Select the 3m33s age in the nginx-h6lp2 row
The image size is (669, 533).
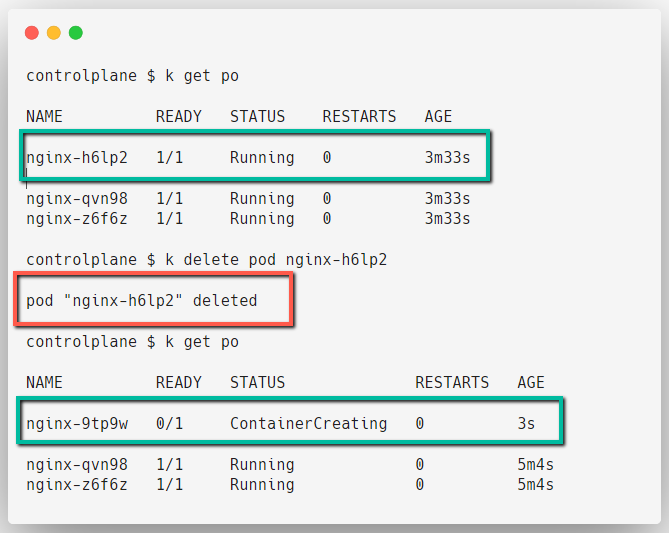coord(448,157)
